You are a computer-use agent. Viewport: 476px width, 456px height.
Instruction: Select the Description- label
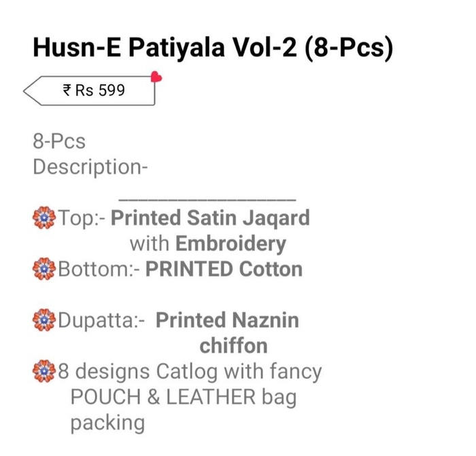click(x=90, y=167)
